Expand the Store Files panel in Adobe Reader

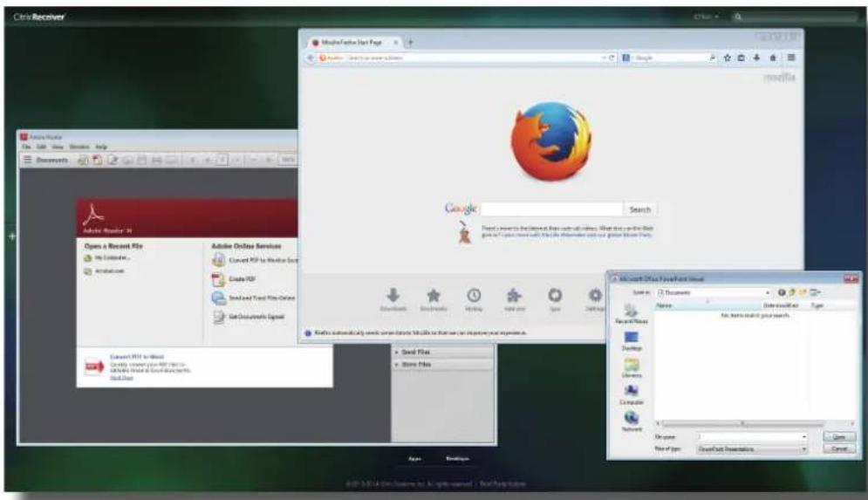click(442, 365)
